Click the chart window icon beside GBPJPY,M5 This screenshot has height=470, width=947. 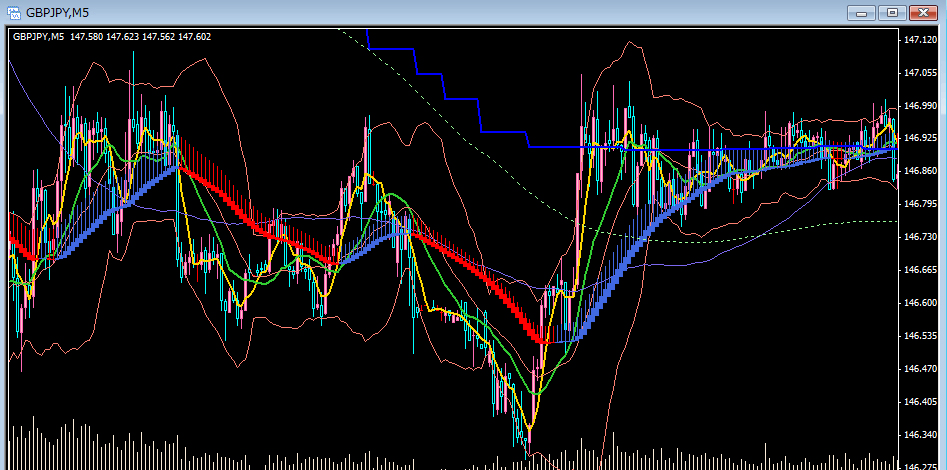(14, 12)
